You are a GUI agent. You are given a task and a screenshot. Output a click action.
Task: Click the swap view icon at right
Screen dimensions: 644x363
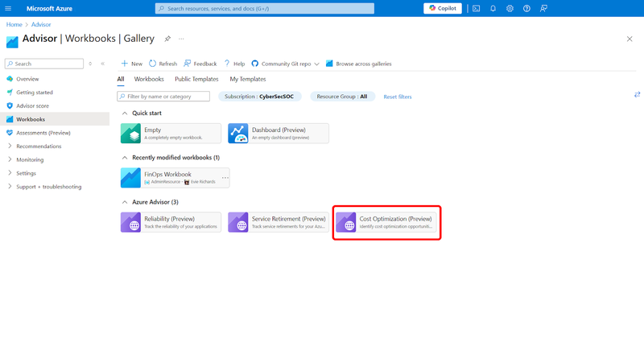click(637, 94)
